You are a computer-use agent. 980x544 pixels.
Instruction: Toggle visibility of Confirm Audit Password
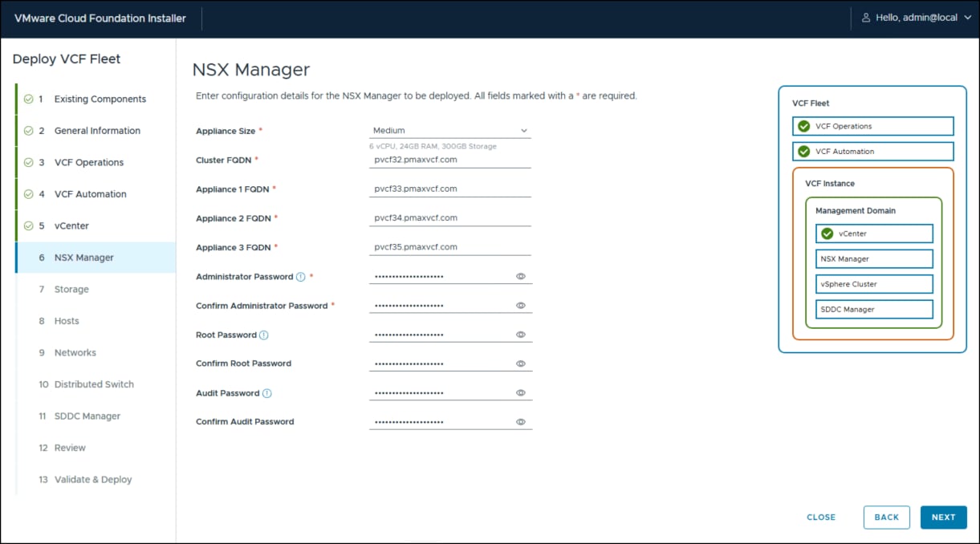(x=520, y=421)
